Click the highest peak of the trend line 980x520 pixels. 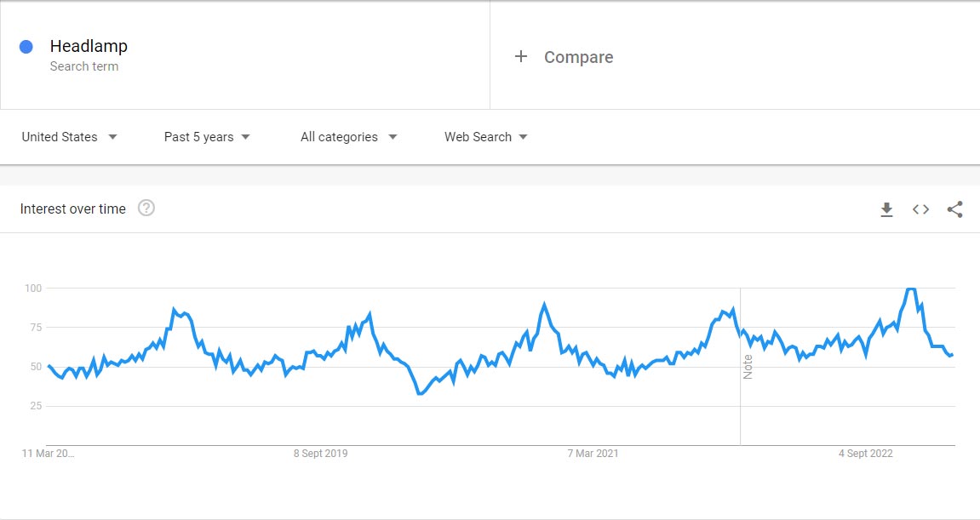click(910, 289)
